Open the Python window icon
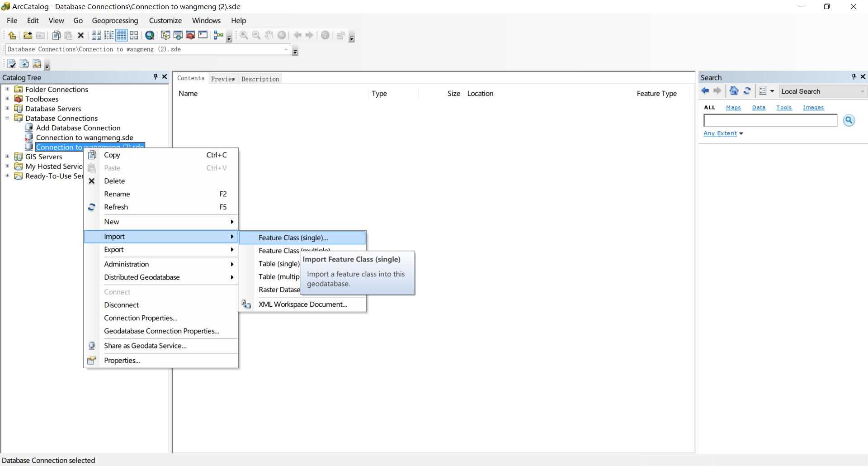The width and height of the screenshot is (868, 466). (x=203, y=35)
